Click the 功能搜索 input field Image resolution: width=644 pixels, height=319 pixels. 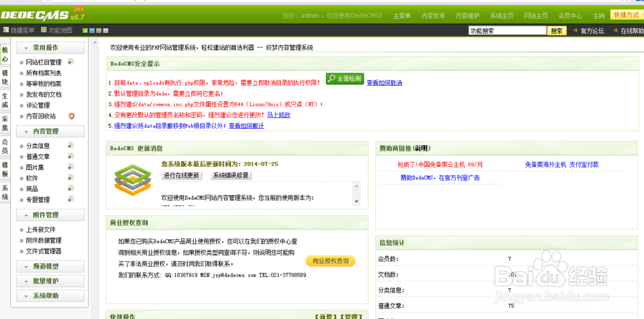pos(507,30)
